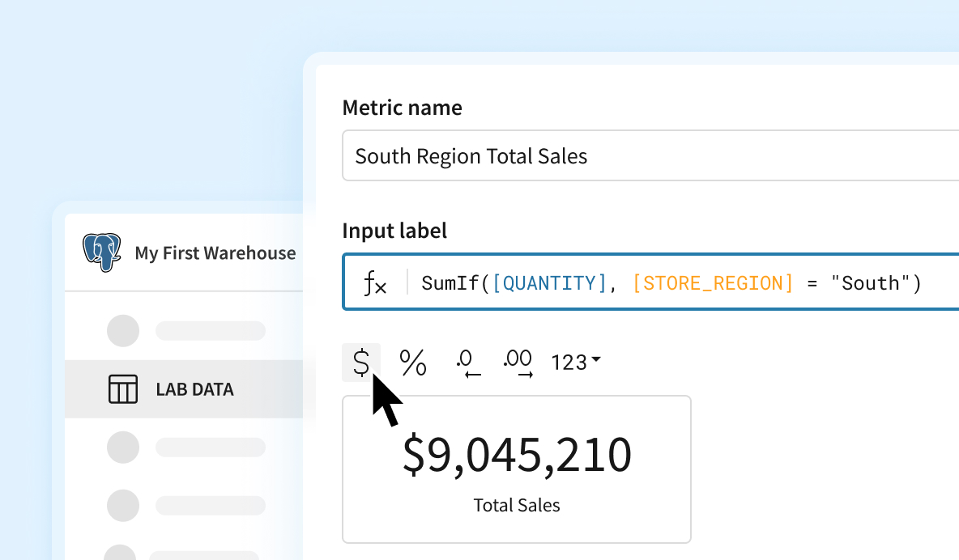Click the $9,045,210 metric value
This screenshot has width=959, height=560.
pyautogui.click(x=517, y=455)
